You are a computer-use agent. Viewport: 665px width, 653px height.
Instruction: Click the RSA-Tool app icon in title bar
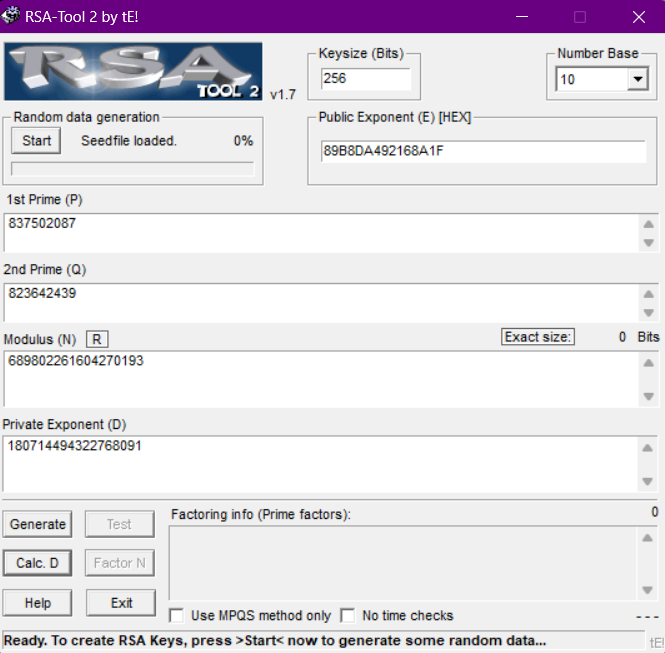11,16
